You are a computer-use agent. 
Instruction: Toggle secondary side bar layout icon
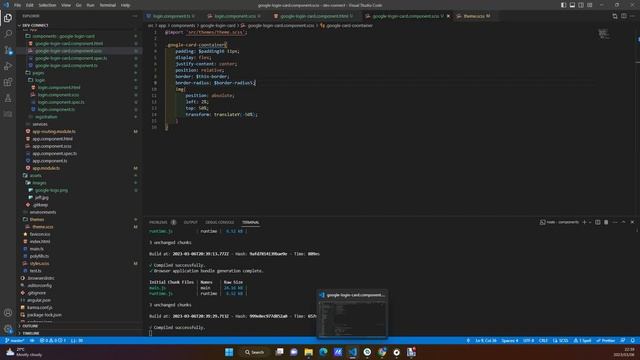[581, 5]
